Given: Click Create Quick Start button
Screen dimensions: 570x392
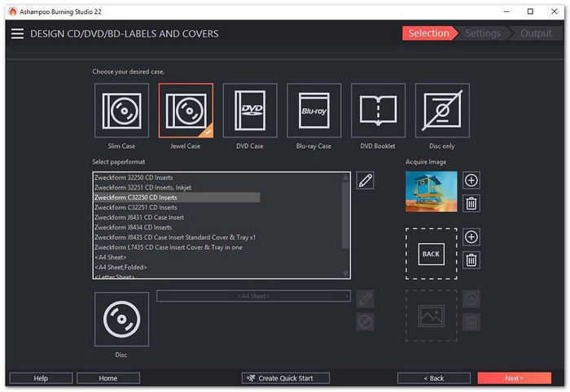Looking at the screenshot, I should (286, 378).
